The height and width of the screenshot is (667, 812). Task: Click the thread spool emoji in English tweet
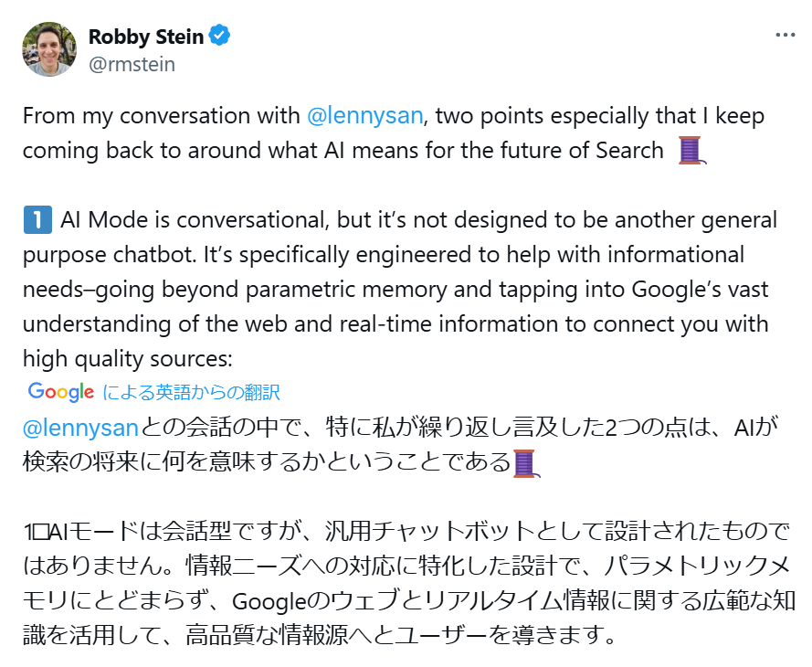690,150
